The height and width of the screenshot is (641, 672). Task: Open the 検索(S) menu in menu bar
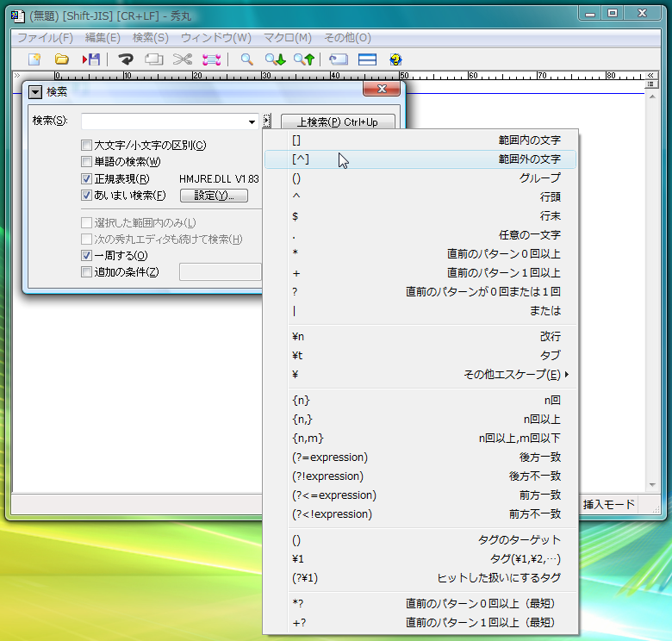[x=151, y=38]
